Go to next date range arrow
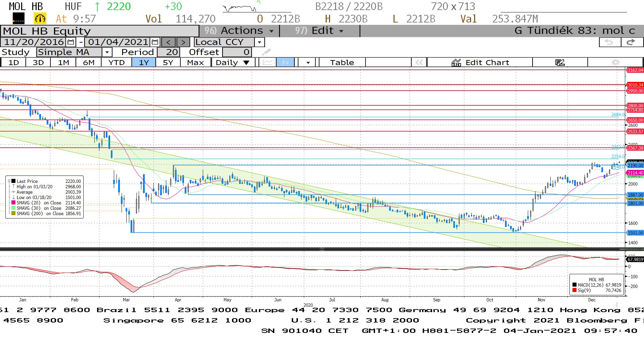The height and width of the screenshot is (344, 644). coord(183,42)
